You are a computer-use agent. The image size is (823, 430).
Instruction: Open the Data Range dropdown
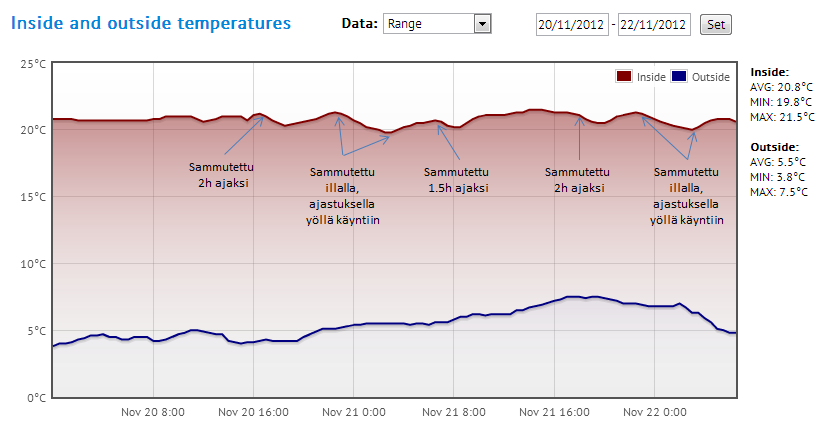[x=438, y=24]
